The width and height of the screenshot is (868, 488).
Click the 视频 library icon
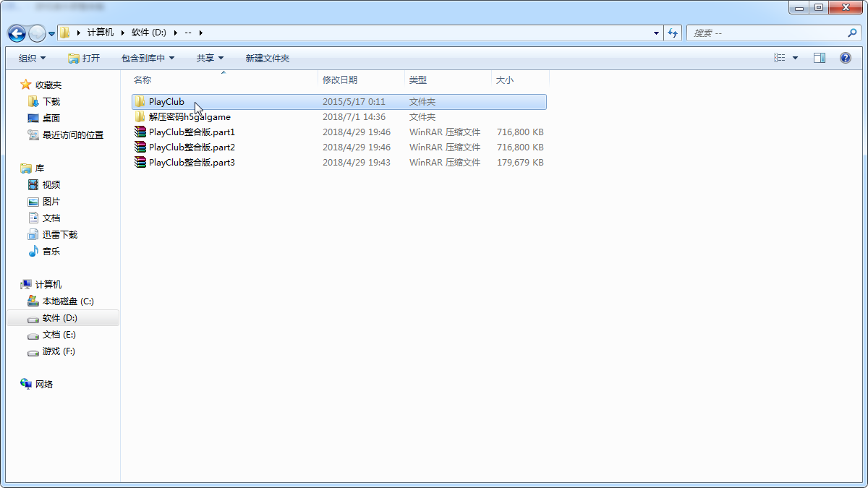(33, 185)
